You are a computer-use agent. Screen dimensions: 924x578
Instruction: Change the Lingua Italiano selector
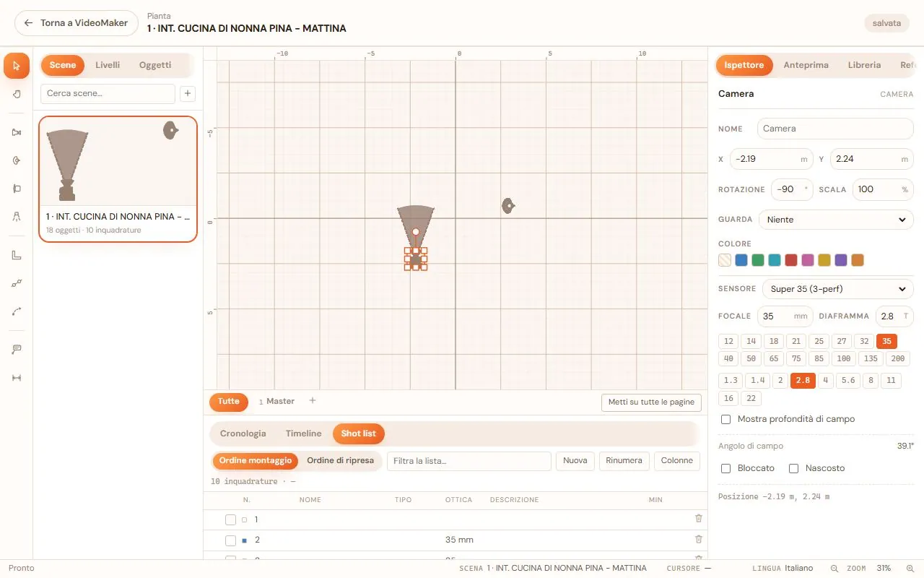pyautogui.click(x=798, y=569)
